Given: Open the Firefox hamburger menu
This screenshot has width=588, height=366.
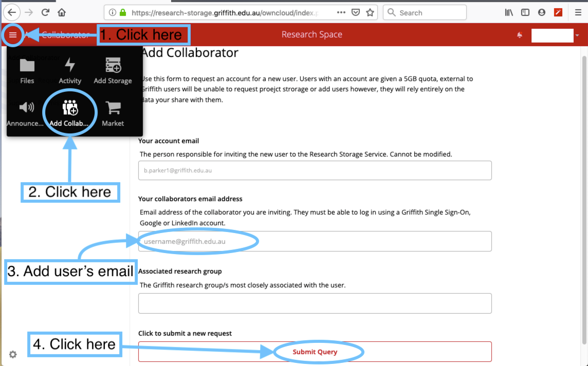Looking at the screenshot, I should tap(578, 12).
